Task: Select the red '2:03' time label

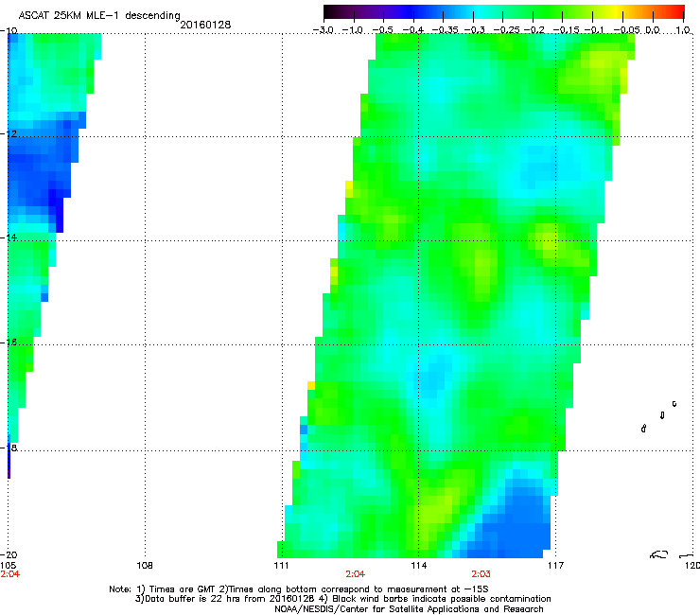Action: 481,574
